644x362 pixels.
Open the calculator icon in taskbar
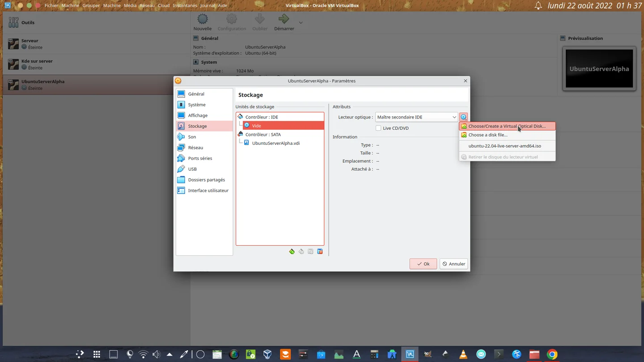point(374,354)
